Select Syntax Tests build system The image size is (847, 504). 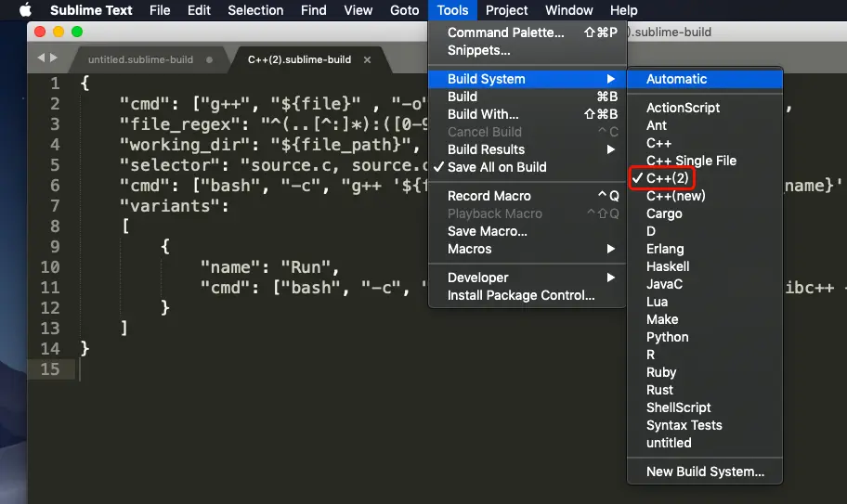point(705,425)
